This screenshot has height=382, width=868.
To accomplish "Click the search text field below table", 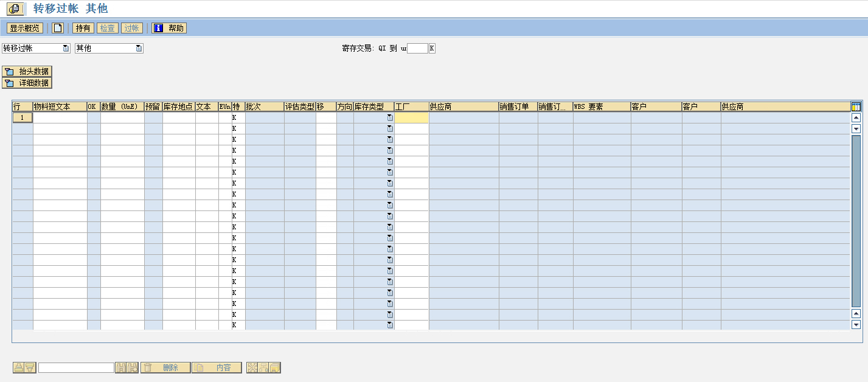I will point(76,367).
